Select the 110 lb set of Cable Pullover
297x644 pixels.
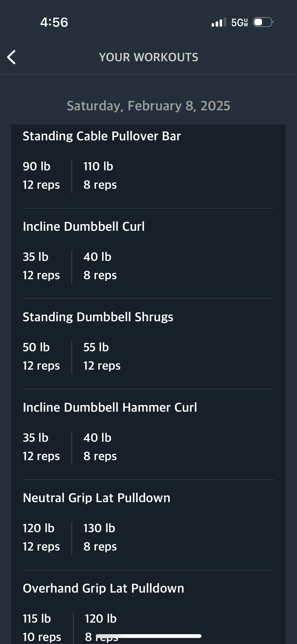click(100, 176)
